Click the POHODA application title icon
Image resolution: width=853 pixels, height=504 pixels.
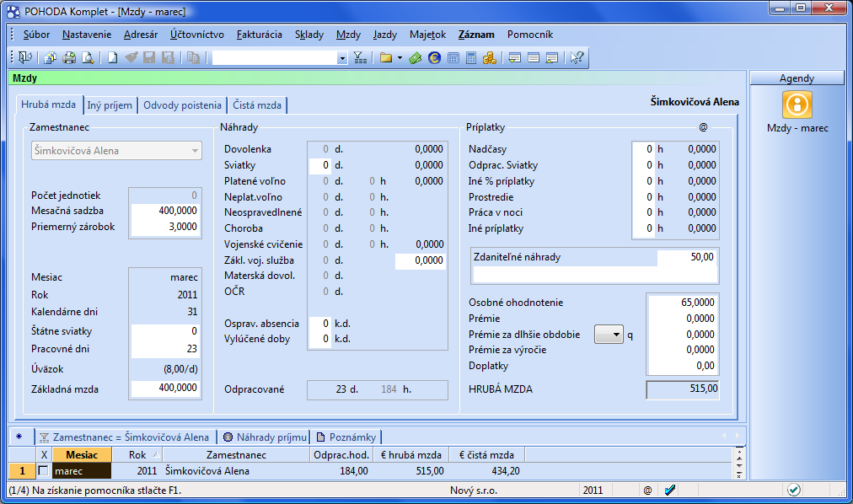[13, 12]
